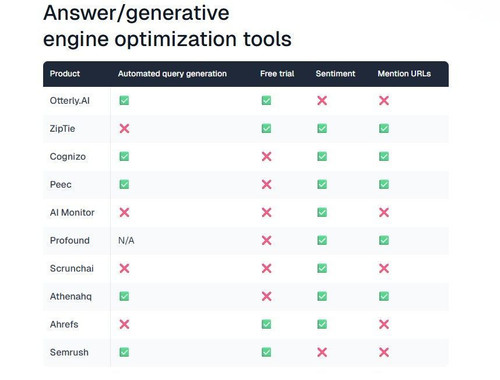Select the Mention URLs column header

click(404, 74)
